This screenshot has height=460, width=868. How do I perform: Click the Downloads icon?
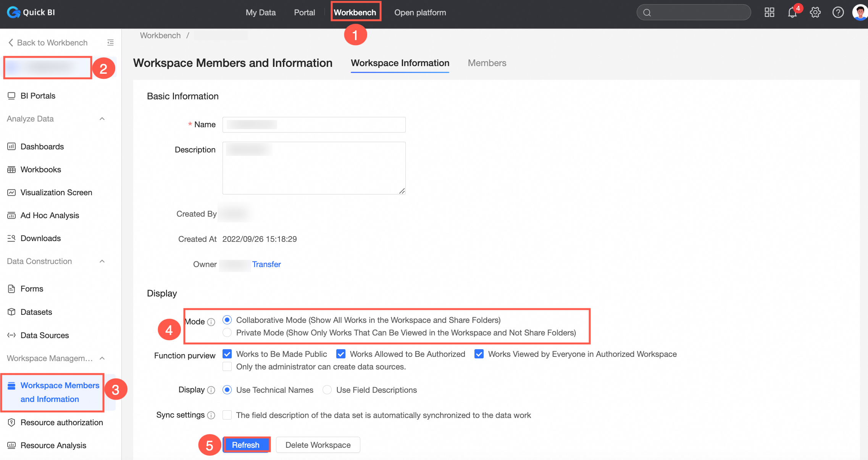pyautogui.click(x=11, y=238)
